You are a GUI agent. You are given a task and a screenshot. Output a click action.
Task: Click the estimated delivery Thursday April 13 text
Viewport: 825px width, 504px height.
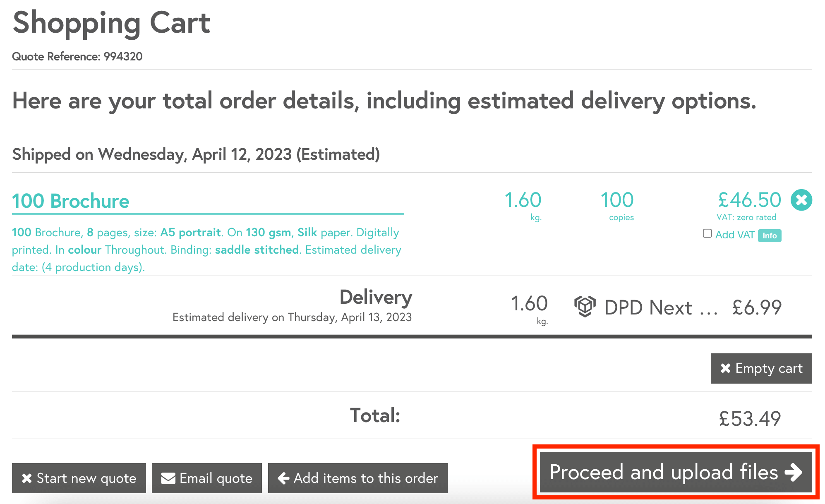click(292, 317)
